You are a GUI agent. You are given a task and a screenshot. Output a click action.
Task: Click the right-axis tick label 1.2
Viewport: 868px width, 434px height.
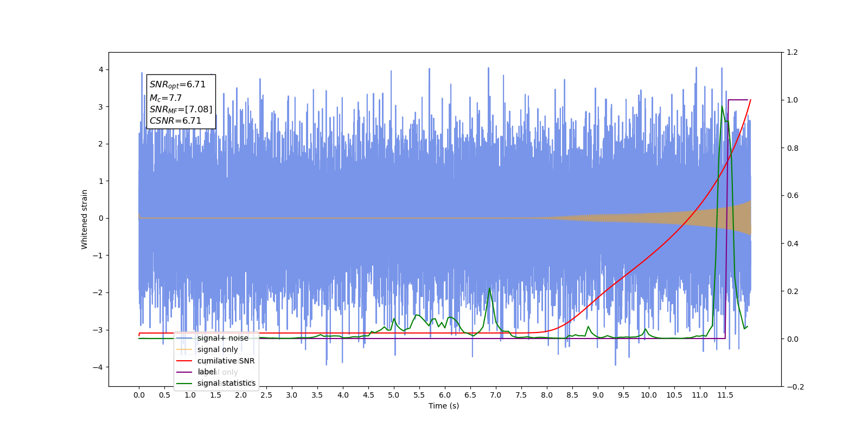click(793, 52)
